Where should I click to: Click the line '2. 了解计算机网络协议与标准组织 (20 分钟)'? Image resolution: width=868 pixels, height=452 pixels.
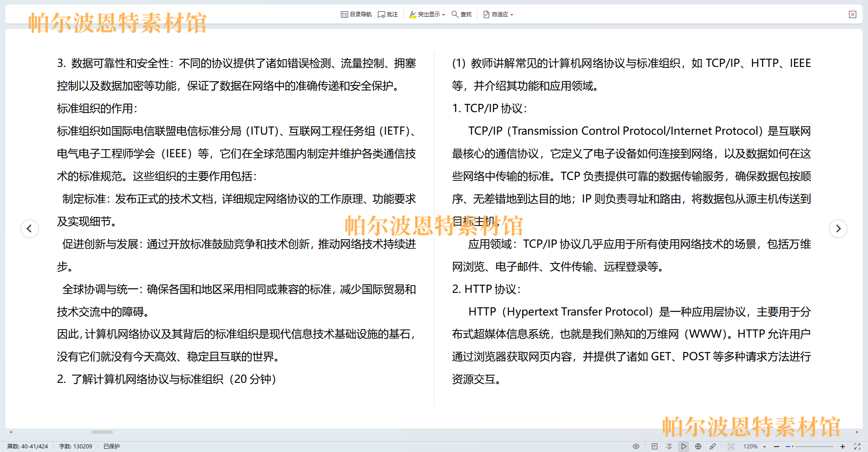(x=166, y=379)
